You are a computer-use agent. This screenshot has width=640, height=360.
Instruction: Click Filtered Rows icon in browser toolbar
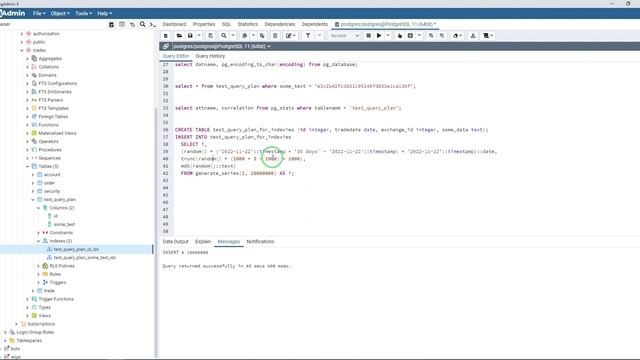(132, 24)
